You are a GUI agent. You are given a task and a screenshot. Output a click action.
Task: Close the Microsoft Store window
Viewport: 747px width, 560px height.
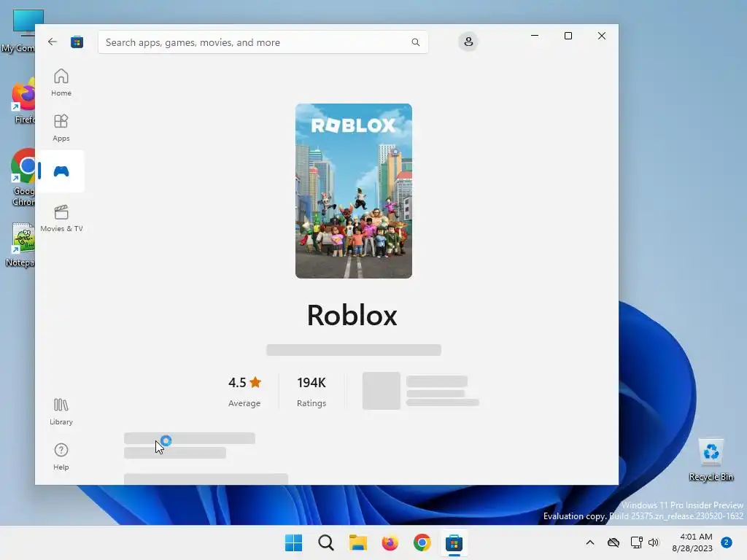[x=602, y=36]
